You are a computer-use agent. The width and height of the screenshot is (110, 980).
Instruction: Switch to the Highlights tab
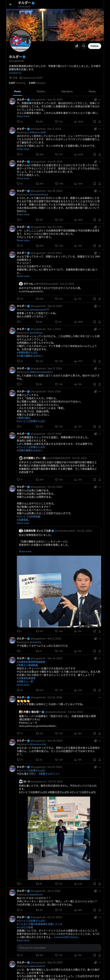(67, 91)
